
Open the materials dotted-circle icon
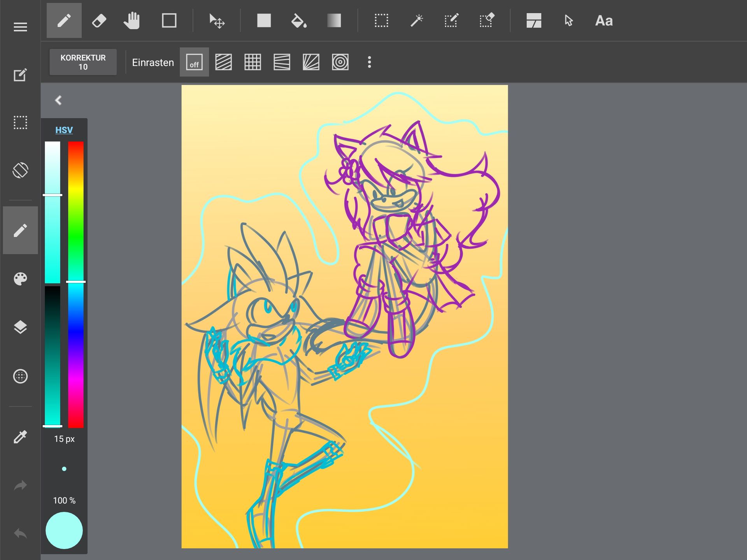[x=20, y=376]
